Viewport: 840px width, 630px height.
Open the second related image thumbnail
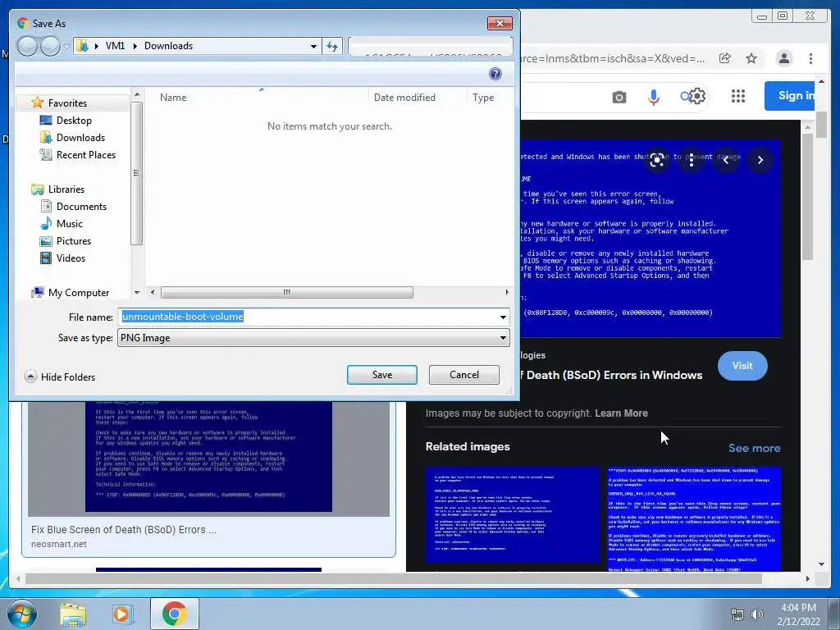[694, 519]
